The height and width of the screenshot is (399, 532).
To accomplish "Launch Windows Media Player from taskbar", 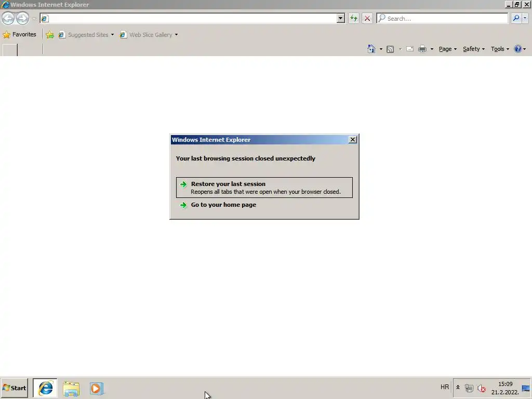I will point(96,388).
